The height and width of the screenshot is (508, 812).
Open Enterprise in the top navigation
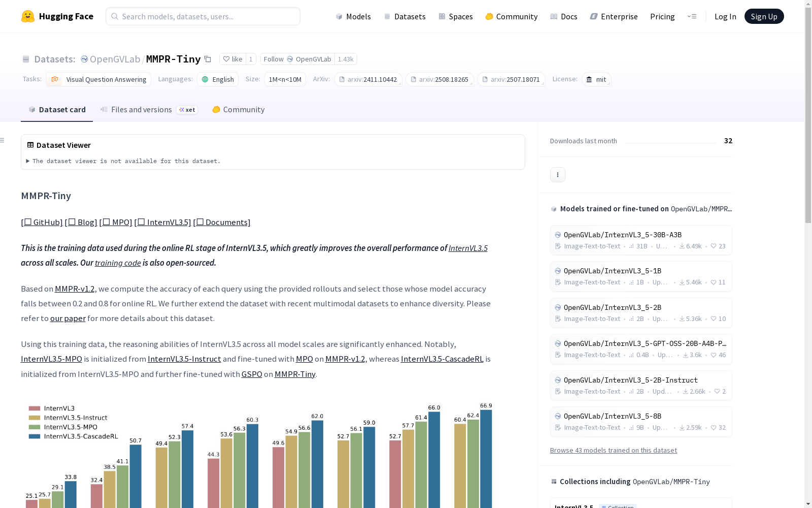[x=614, y=16]
